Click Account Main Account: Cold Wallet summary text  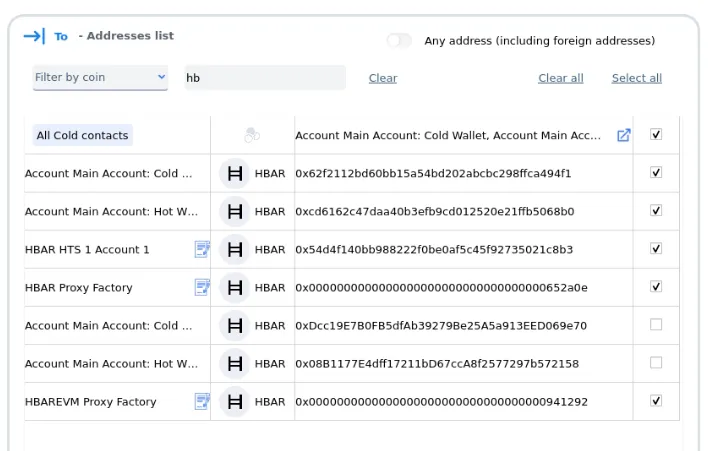448,135
